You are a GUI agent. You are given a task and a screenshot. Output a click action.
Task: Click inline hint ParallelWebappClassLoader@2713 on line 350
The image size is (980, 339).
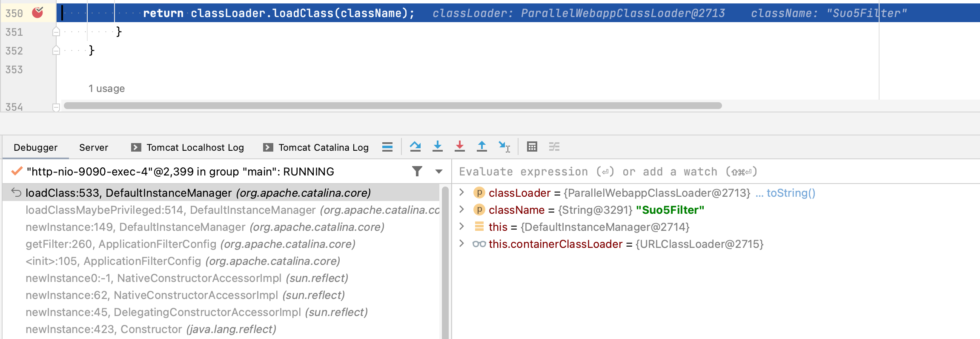click(623, 13)
